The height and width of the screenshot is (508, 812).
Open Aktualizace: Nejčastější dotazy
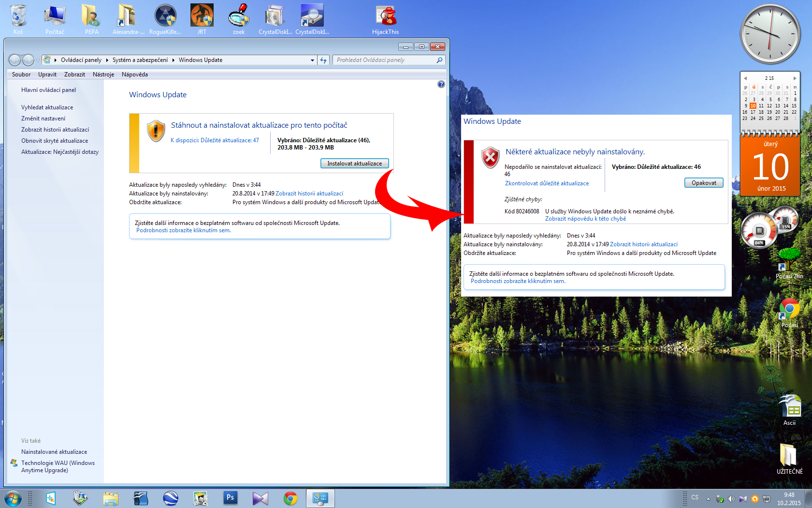pos(60,152)
